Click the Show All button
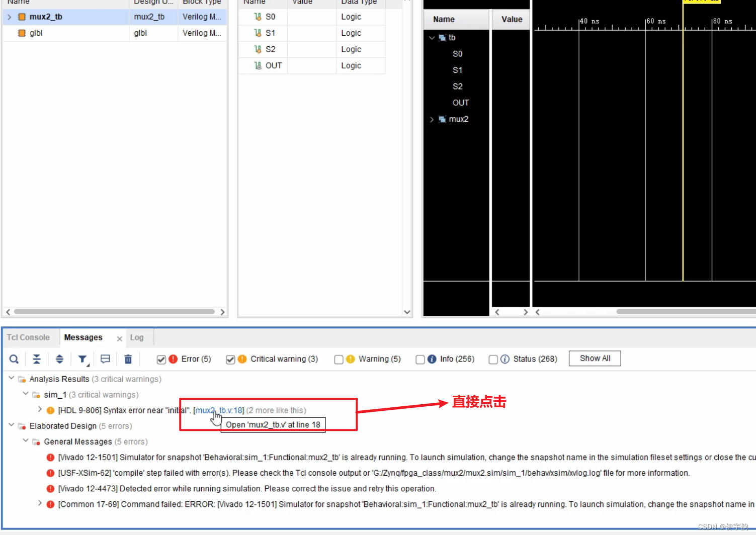The width and height of the screenshot is (756, 535). [x=595, y=358]
